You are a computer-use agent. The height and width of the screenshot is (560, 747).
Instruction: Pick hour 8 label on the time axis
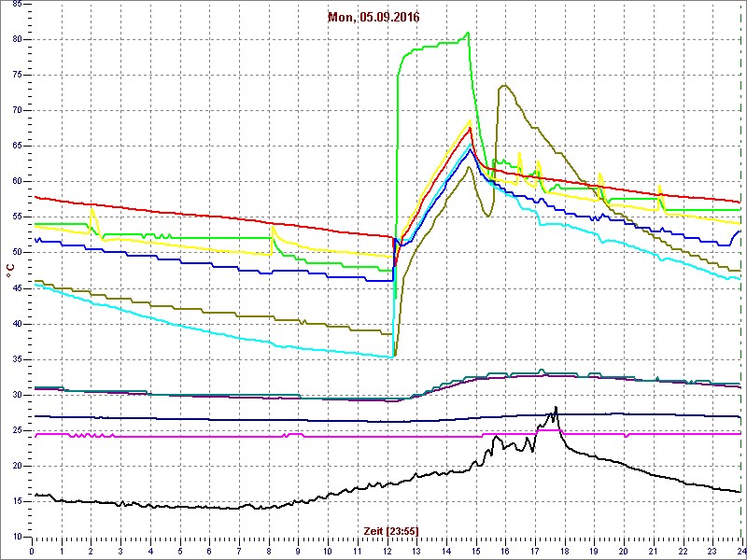click(x=268, y=550)
